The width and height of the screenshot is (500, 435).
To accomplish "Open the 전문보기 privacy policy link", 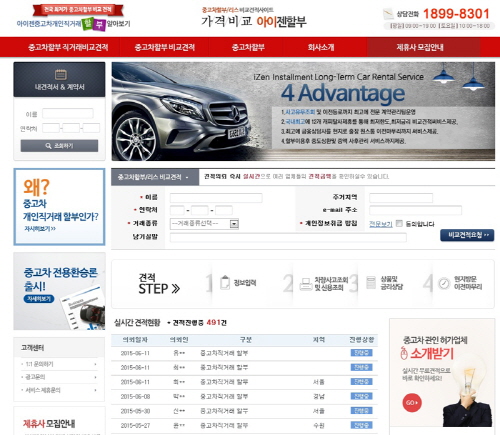I will pyautogui.click(x=381, y=224).
